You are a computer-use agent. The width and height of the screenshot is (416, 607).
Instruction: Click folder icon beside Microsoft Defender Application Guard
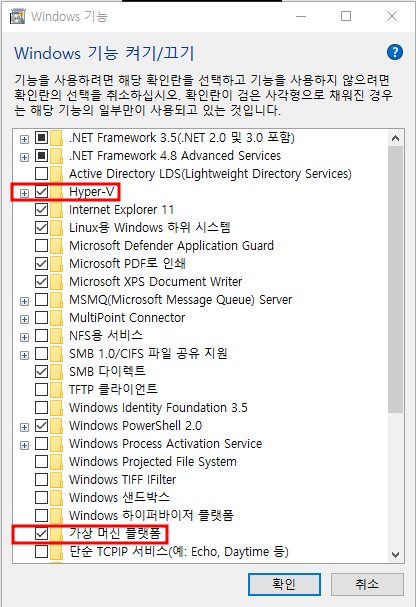56,246
